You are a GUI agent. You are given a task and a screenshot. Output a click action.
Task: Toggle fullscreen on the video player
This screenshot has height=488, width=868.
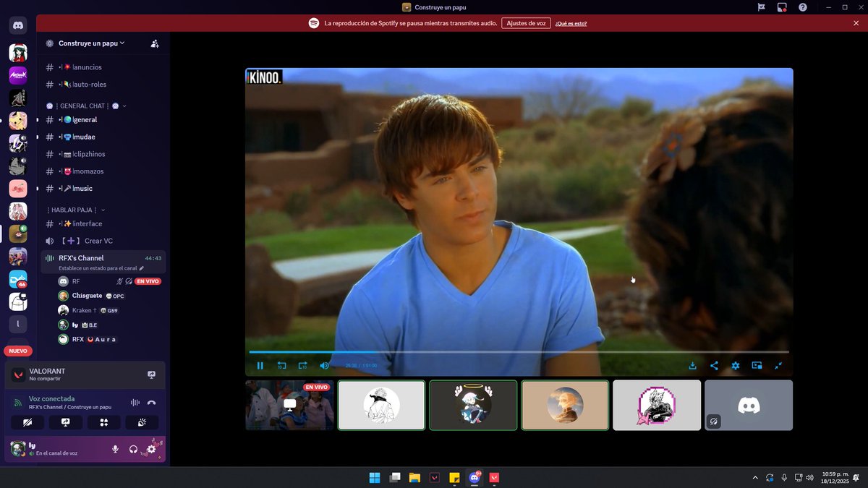(x=778, y=366)
